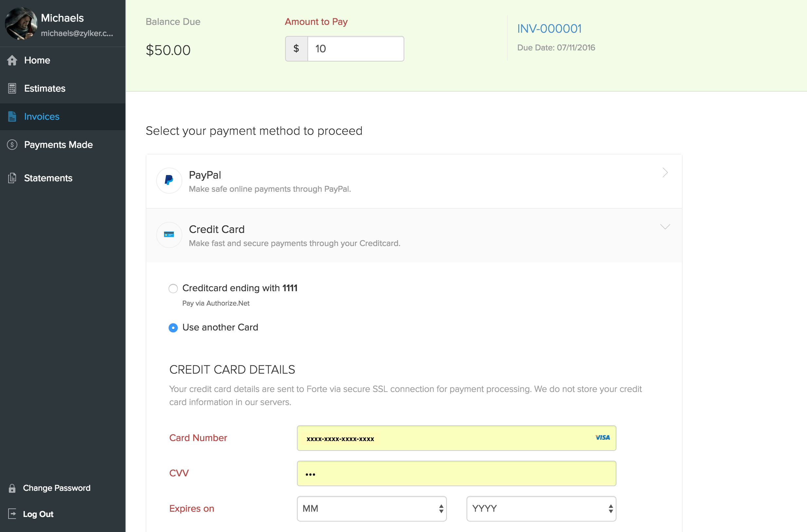Expand PayPal option via right chevron
Viewport: 807px width, 532px height.
click(665, 173)
